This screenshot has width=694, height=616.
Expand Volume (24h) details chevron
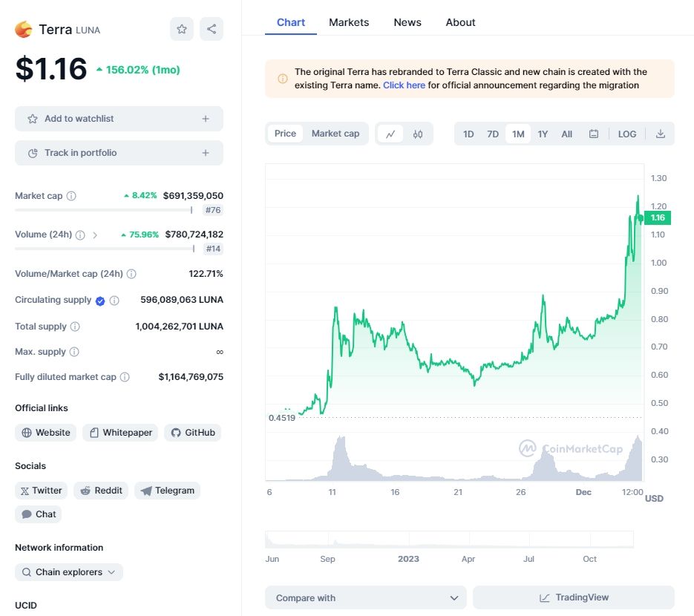click(x=95, y=235)
